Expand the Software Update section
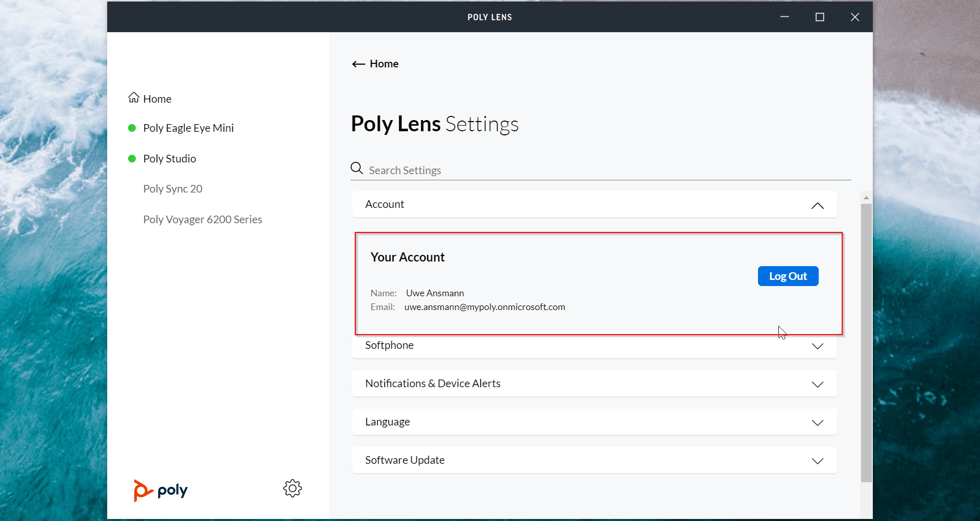This screenshot has height=521, width=980. point(817,461)
